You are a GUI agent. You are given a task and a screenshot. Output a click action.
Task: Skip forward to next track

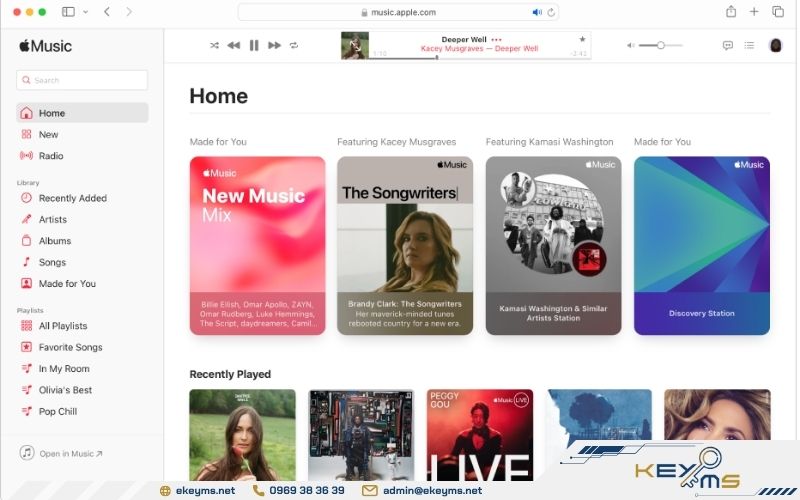(274, 45)
